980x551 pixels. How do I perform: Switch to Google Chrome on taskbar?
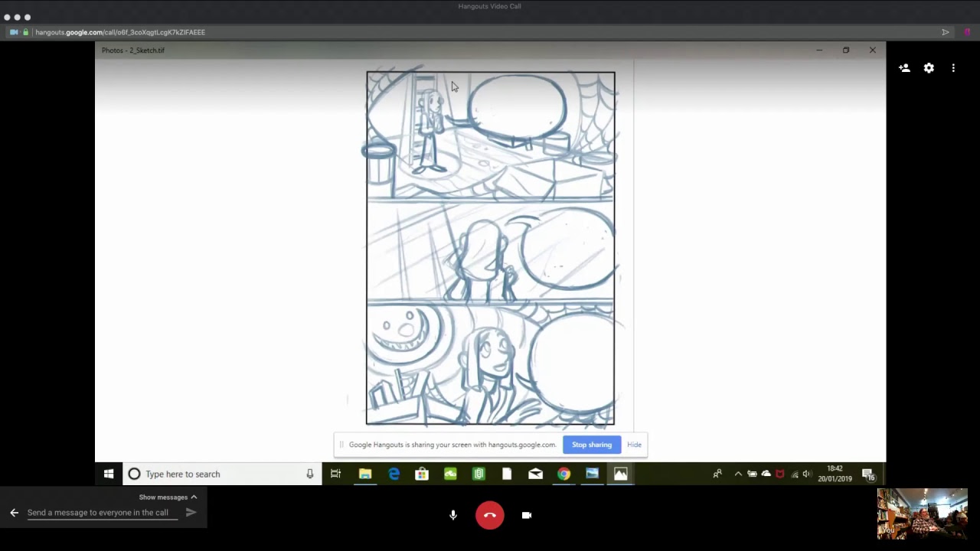[563, 474]
